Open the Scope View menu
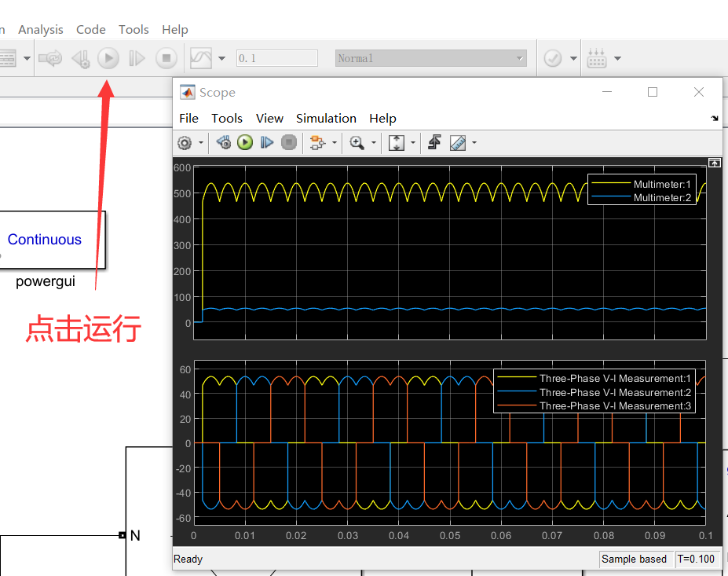The width and height of the screenshot is (728, 576). 269,119
